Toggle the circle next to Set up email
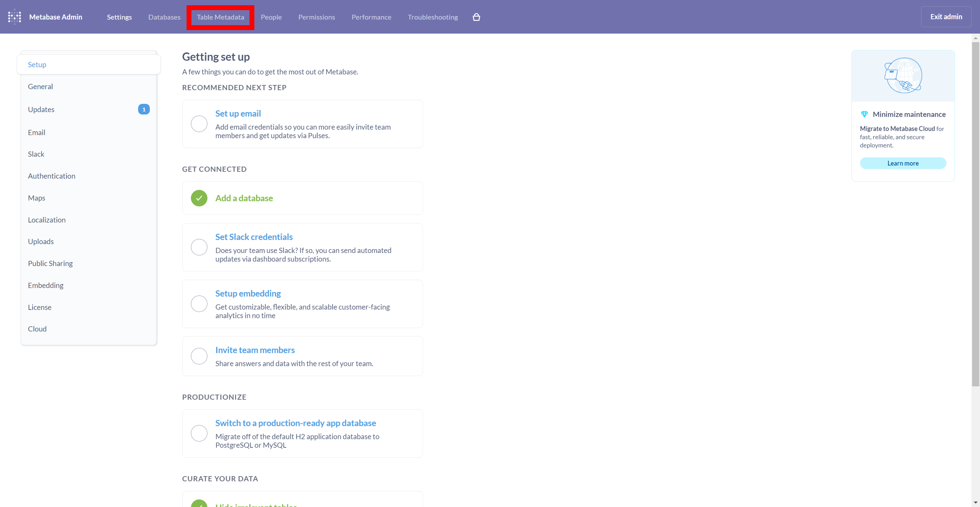Screen dimensions: 980x507 tap(199, 124)
